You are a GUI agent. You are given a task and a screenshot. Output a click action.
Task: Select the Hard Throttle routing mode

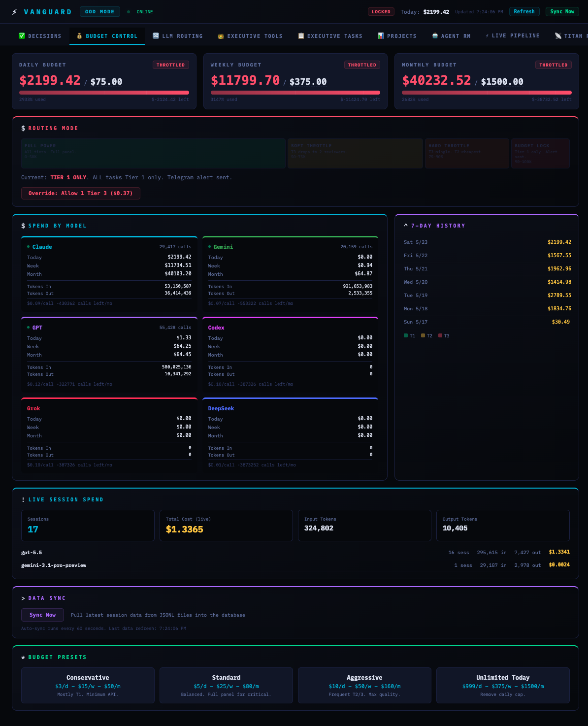[x=467, y=153]
